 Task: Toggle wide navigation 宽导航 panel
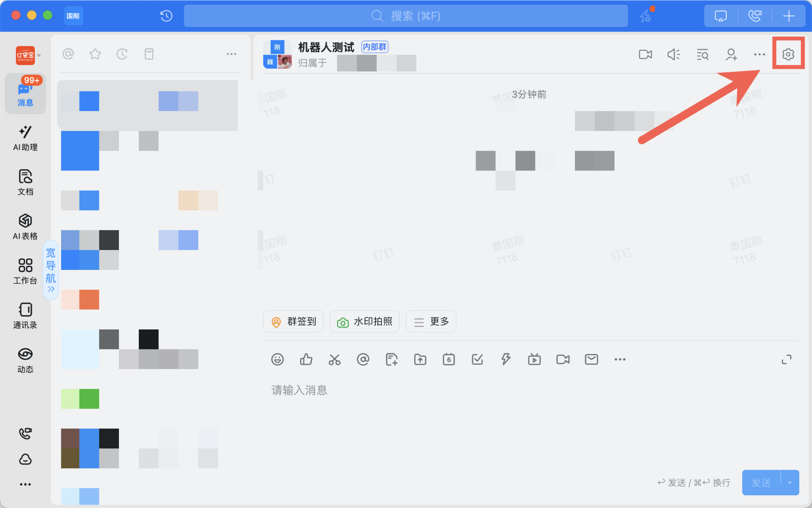51,270
